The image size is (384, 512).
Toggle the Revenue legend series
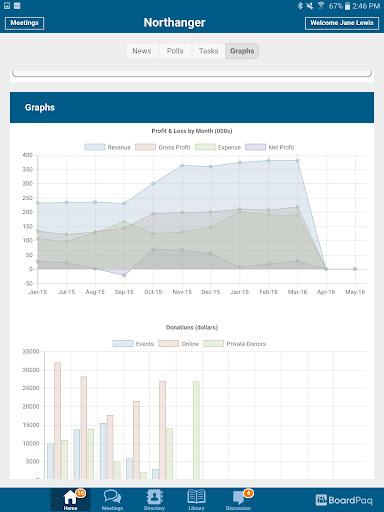[107, 147]
